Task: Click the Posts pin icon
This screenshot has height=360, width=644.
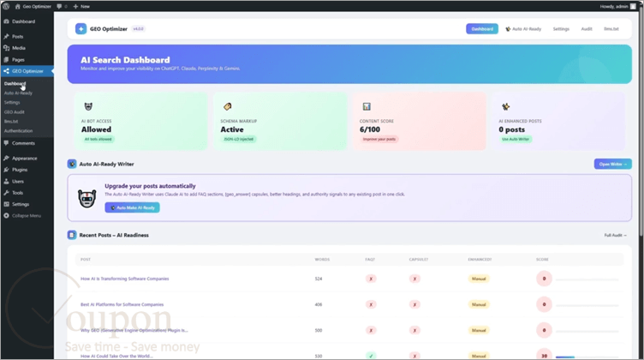Action: point(6,36)
